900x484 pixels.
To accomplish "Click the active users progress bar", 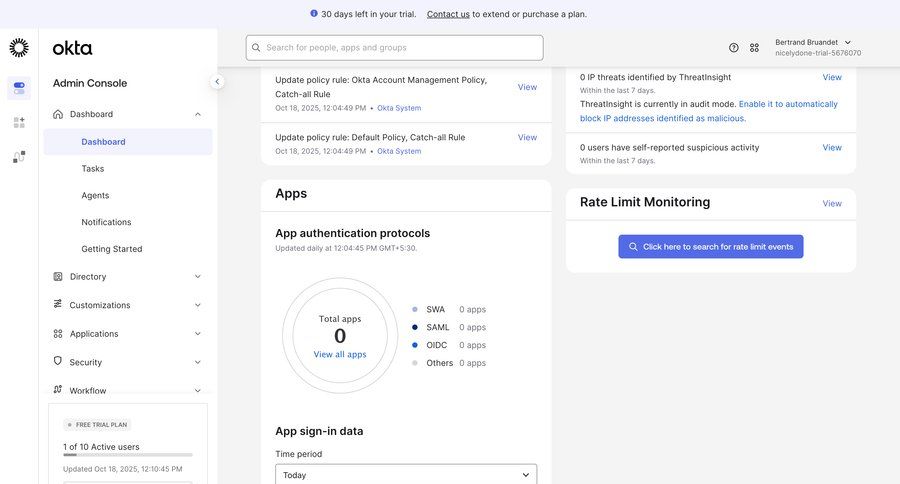I will point(128,455).
